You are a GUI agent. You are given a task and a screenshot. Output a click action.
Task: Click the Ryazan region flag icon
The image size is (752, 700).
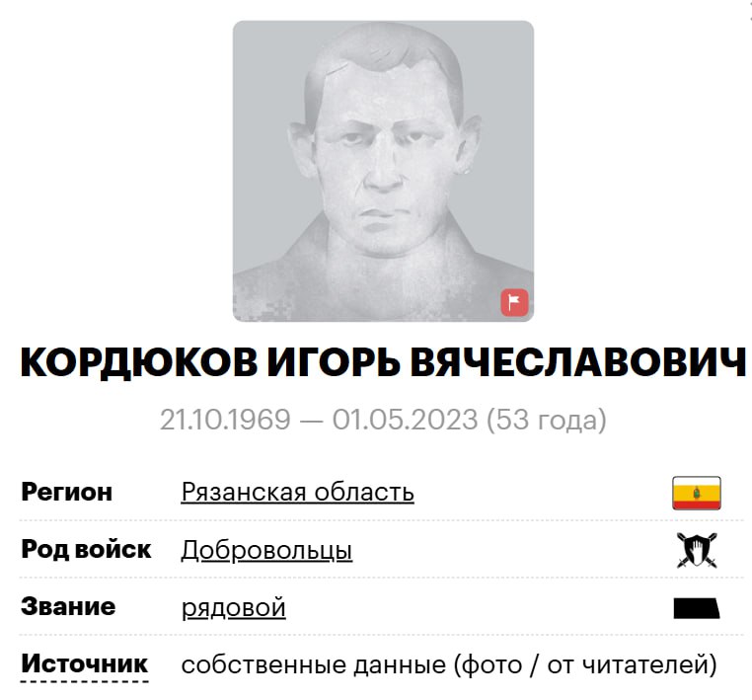tap(697, 493)
